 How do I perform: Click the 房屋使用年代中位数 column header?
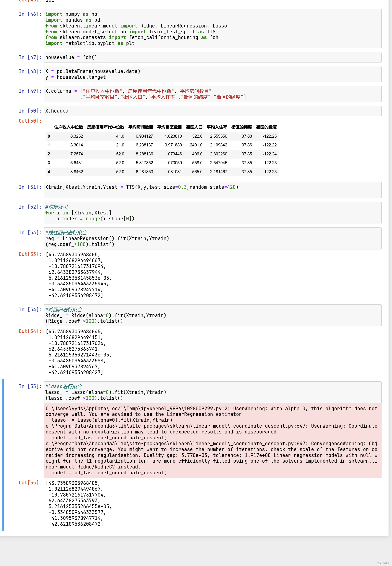106,127
